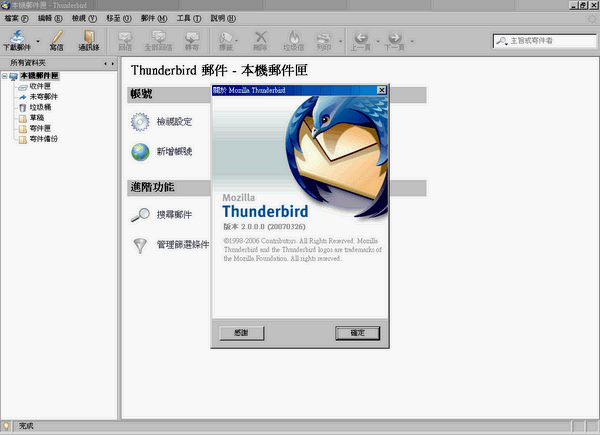This screenshot has height=435, width=600.
Task: Click the 檢視設定 gear icon
Action: click(x=140, y=122)
